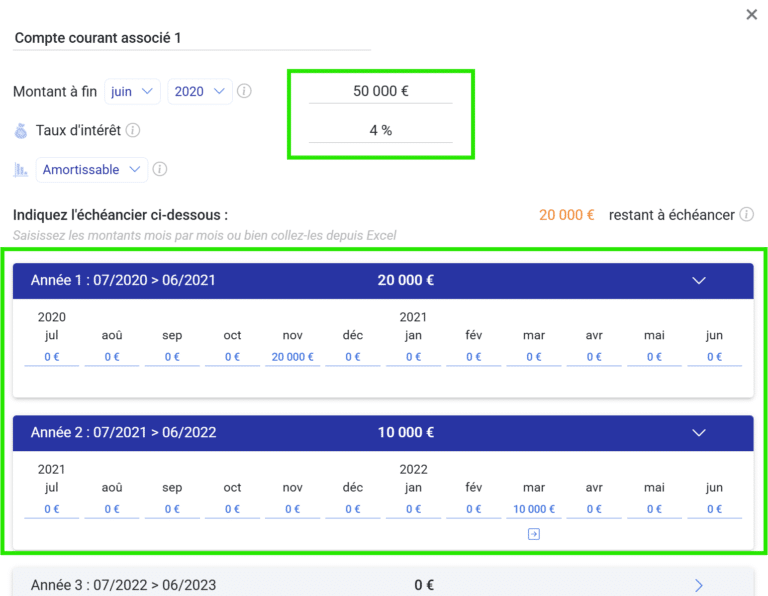Viewport: 768px width, 596px height.
Task: Expand the Année 3 section
Action: 699,585
